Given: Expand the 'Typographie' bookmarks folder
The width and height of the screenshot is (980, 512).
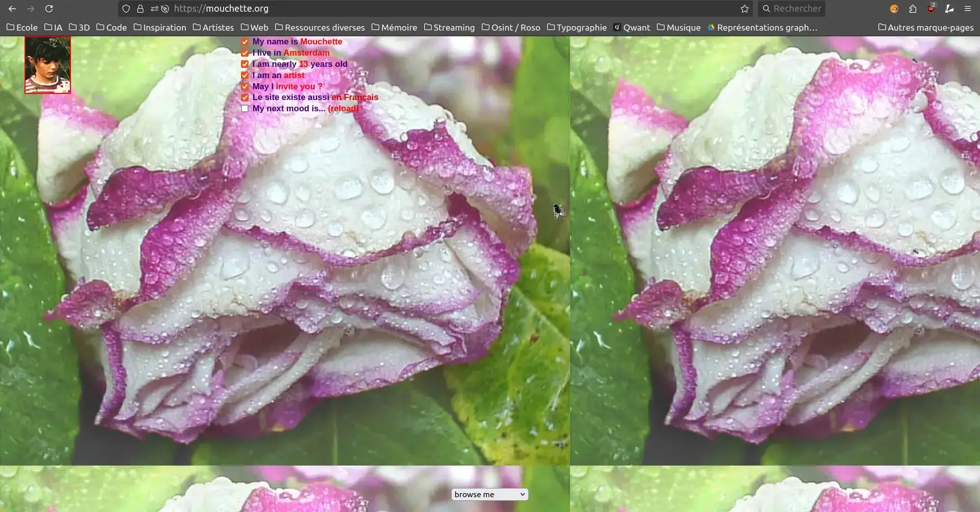Looking at the screenshot, I should tap(577, 28).
